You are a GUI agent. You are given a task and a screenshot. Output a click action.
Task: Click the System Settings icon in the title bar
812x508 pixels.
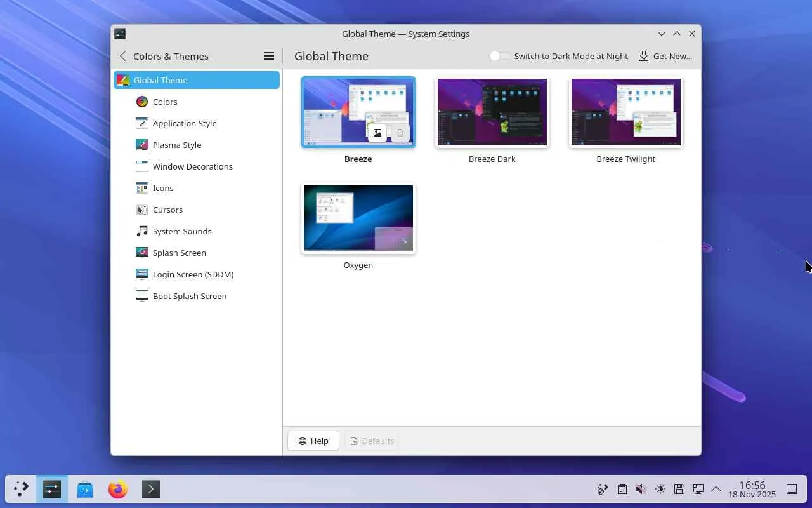[x=120, y=34]
